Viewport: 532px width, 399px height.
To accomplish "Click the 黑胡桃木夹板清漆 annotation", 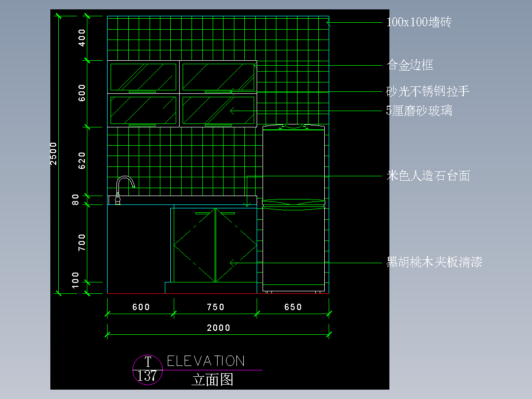I will pos(436,263).
